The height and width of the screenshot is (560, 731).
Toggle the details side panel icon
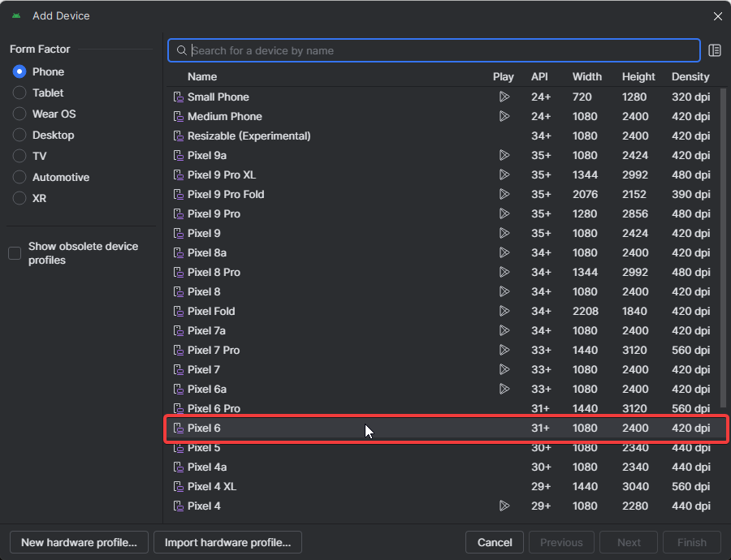715,50
